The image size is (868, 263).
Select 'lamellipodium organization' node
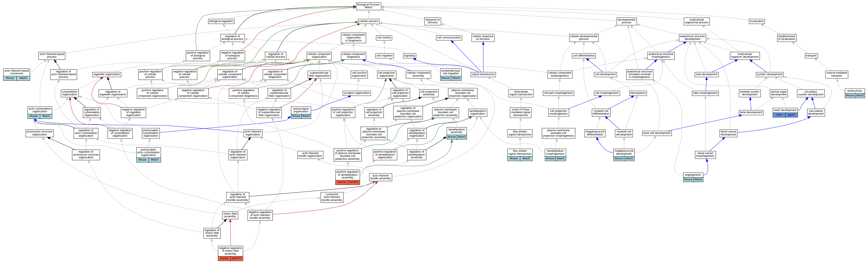tap(478, 112)
